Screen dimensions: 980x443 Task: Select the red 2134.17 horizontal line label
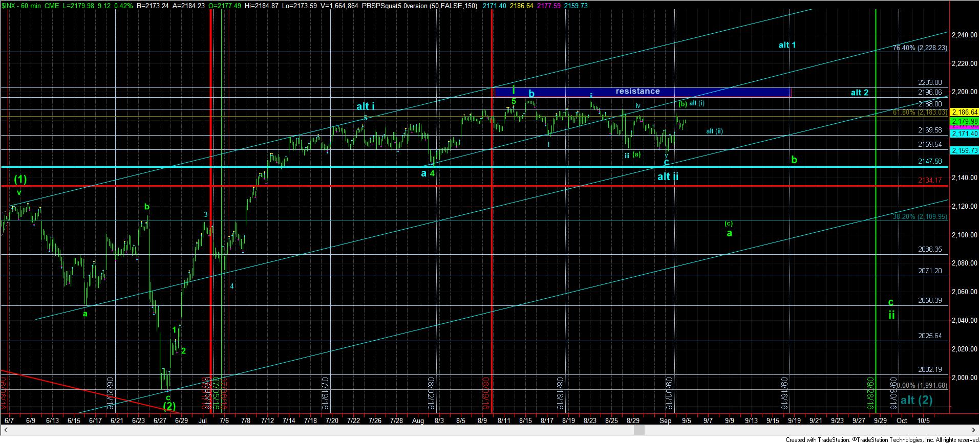(930, 180)
